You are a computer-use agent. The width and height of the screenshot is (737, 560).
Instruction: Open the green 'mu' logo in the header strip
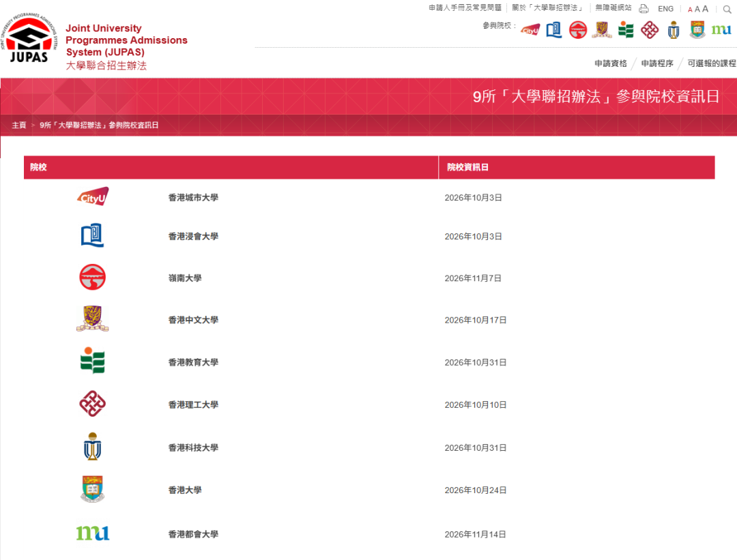click(721, 29)
